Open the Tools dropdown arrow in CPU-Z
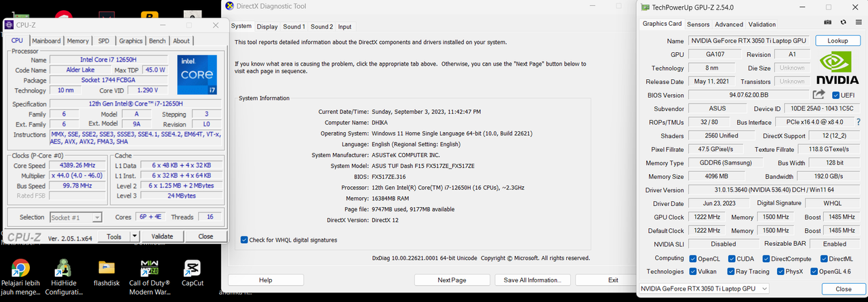 (x=134, y=236)
